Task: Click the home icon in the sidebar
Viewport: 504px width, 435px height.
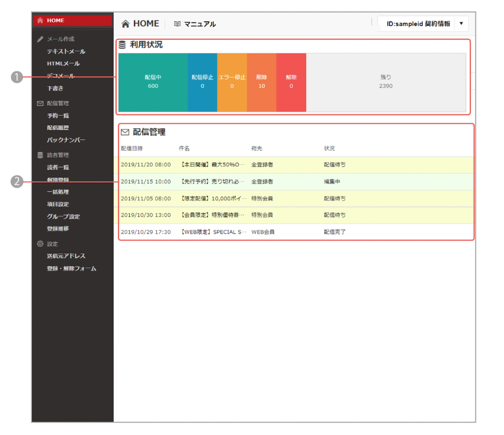Action: (40, 21)
